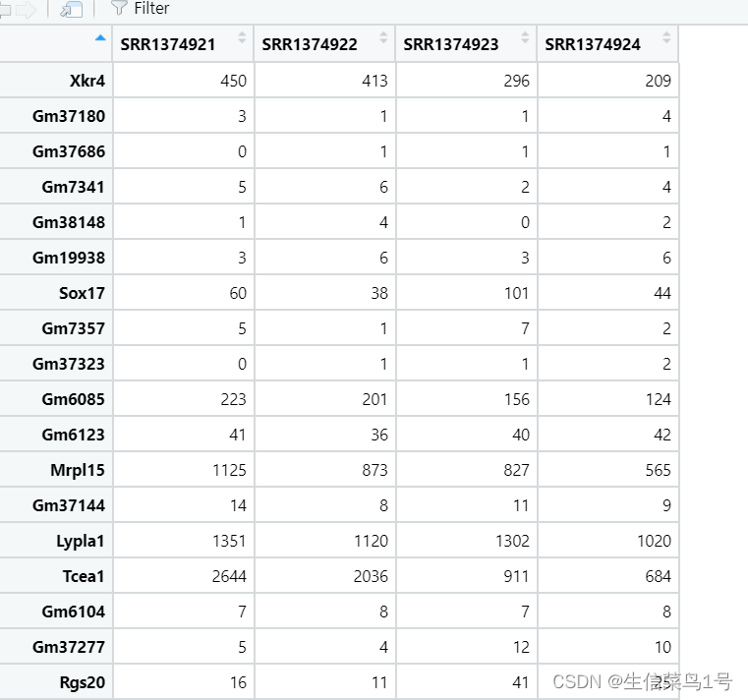Click the Lypla1 cell with value 1351
The height and width of the screenshot is (700, 748).
[183, 541]
